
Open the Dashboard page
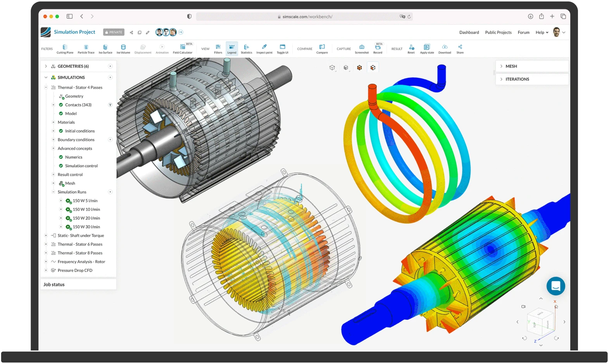(x=469, y=33)
